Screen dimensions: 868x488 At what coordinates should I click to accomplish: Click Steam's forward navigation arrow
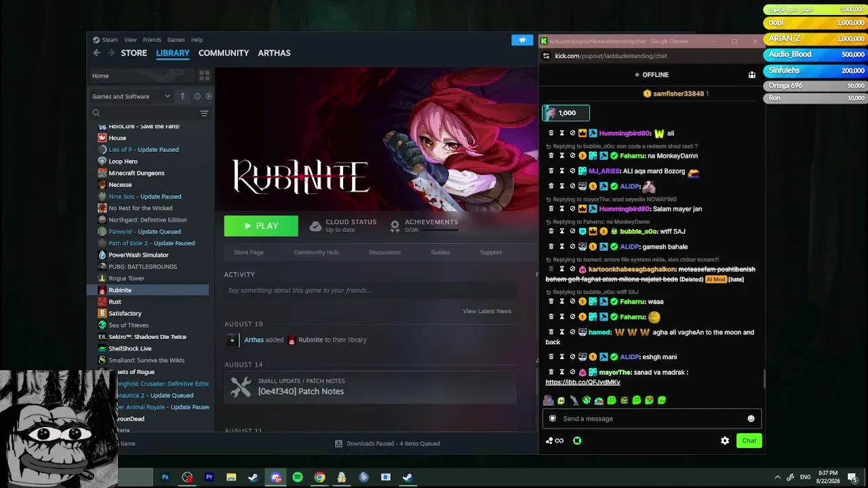(111, 53)
